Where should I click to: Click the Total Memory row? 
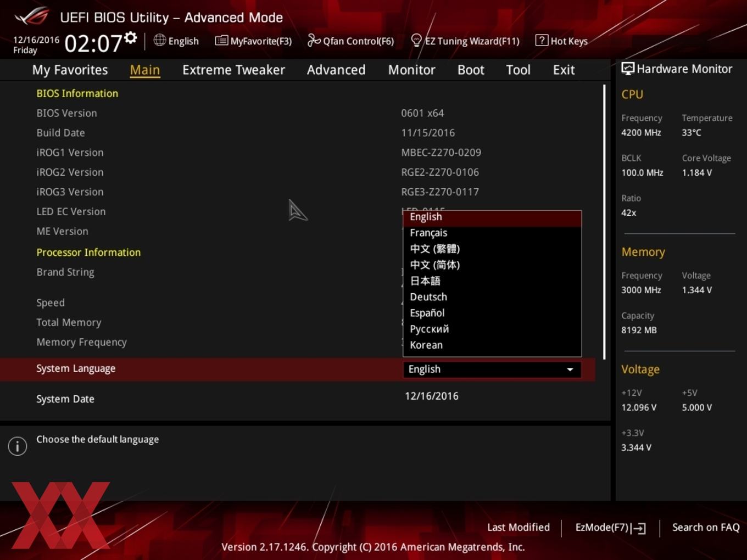point(298,323)
